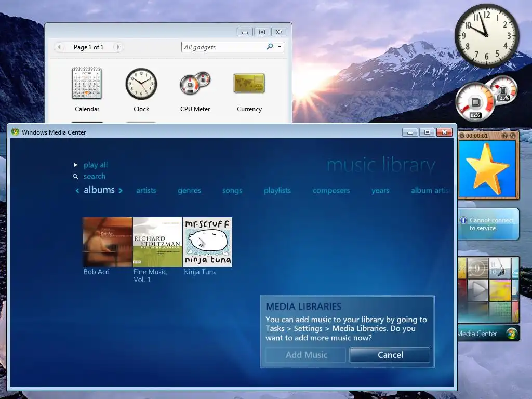The image size is (532, 399).
Task: Switch to the songs view
Action: pos(232,190)
